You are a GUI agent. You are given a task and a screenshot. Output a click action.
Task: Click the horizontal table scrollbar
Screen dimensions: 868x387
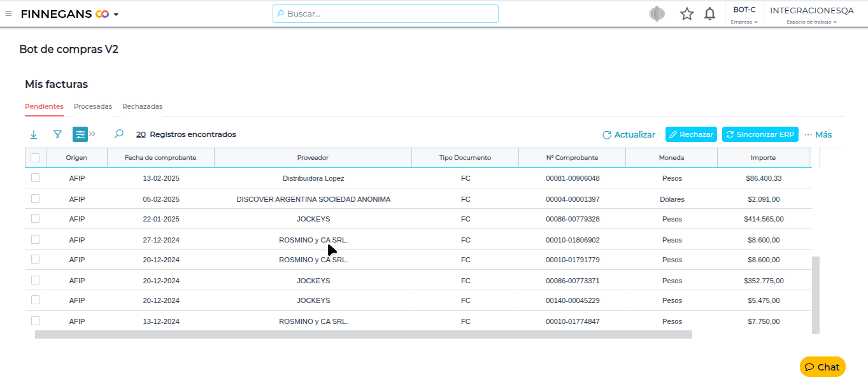pyautogui.click(x=363, y=334)
